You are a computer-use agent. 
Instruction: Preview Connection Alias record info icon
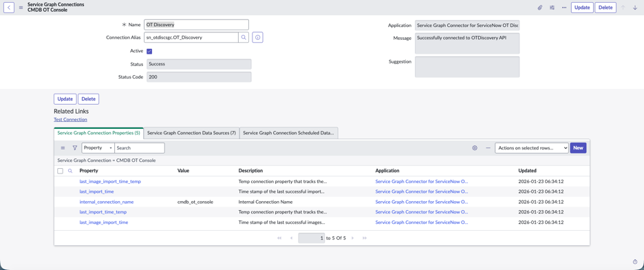click(x=257, y=37)
